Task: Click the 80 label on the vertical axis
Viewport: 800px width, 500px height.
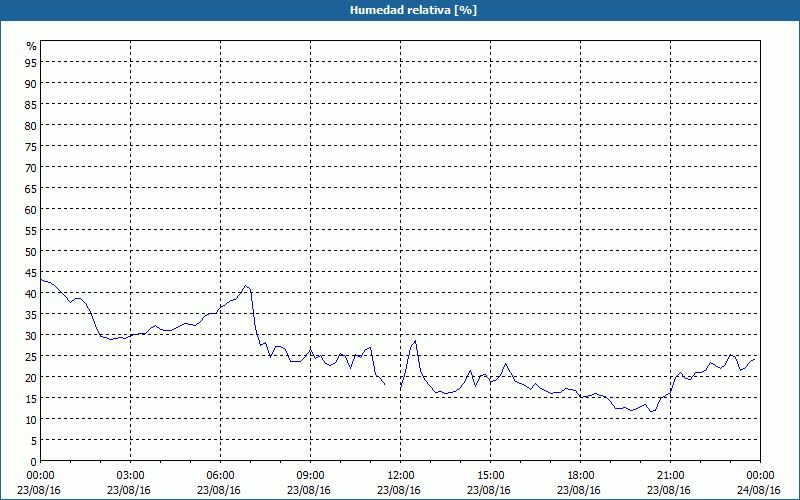Action: coord(31,126)
